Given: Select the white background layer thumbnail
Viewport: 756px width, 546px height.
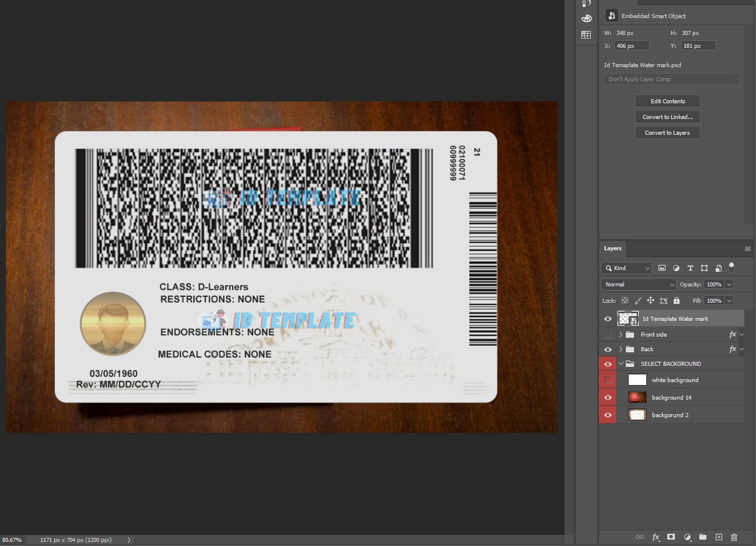Looking at the screenshot, I should (637, 380).
